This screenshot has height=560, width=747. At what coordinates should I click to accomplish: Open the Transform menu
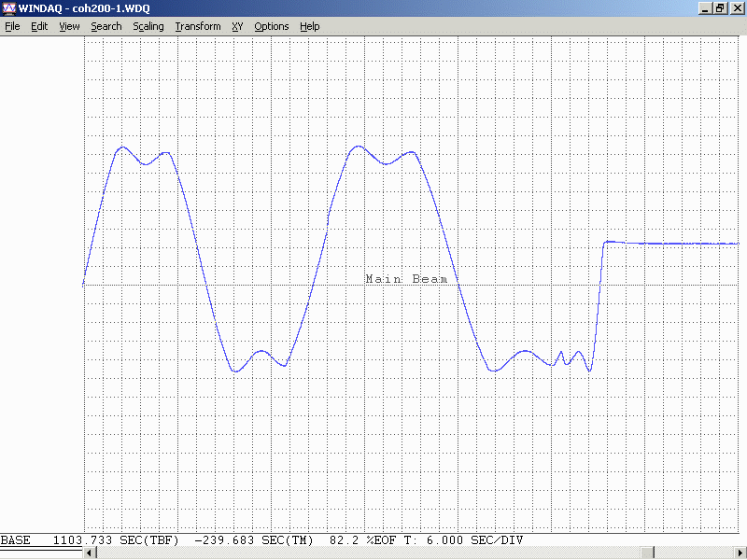pyautogui.click(x=198, y=26)
